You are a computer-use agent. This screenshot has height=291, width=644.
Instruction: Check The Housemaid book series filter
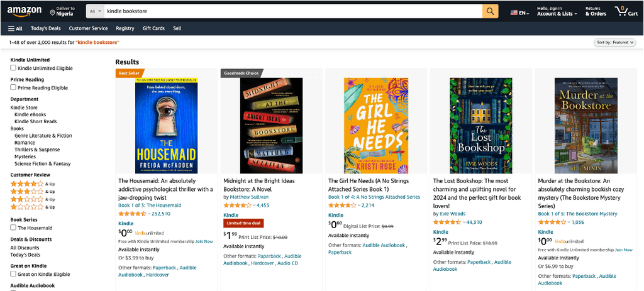(13, 228)
